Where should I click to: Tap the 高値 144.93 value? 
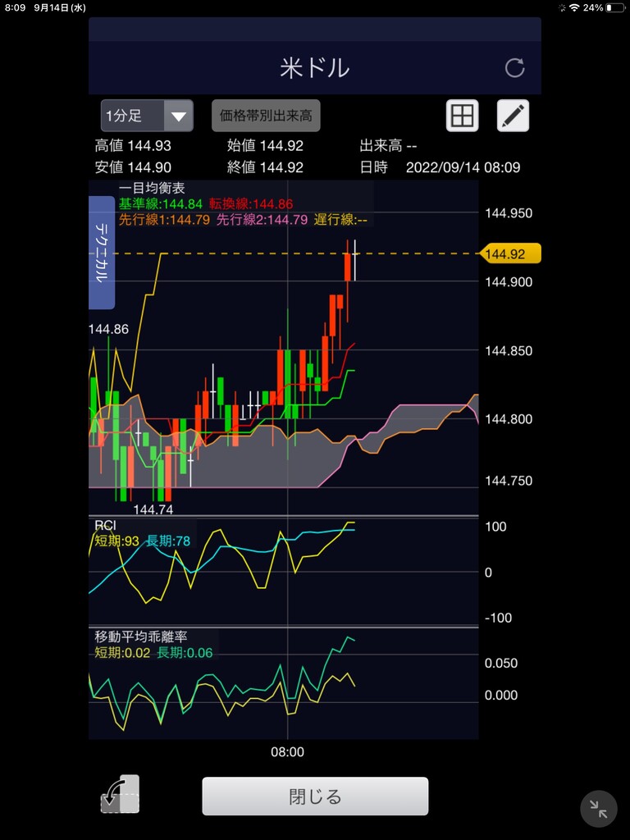click(x=133, y=146)
